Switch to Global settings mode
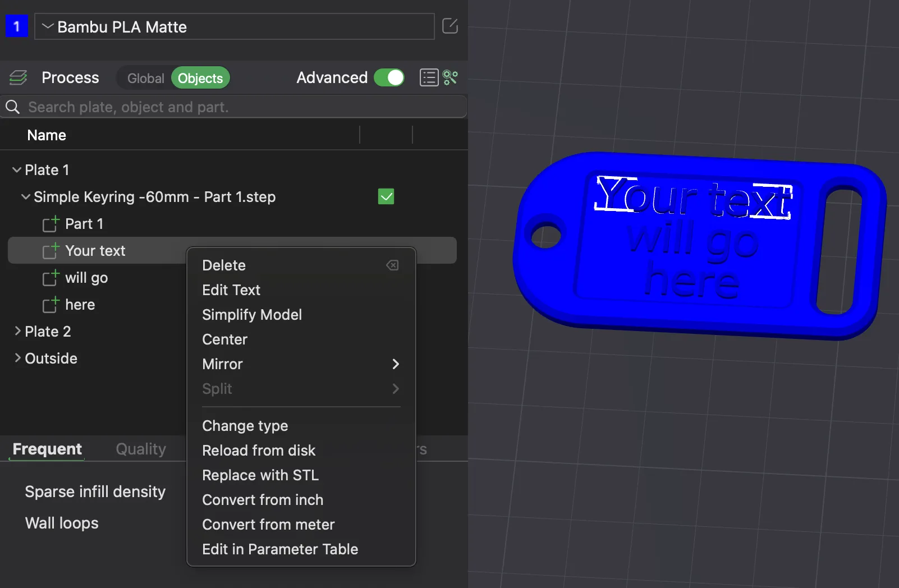 [x=145, y=78]
